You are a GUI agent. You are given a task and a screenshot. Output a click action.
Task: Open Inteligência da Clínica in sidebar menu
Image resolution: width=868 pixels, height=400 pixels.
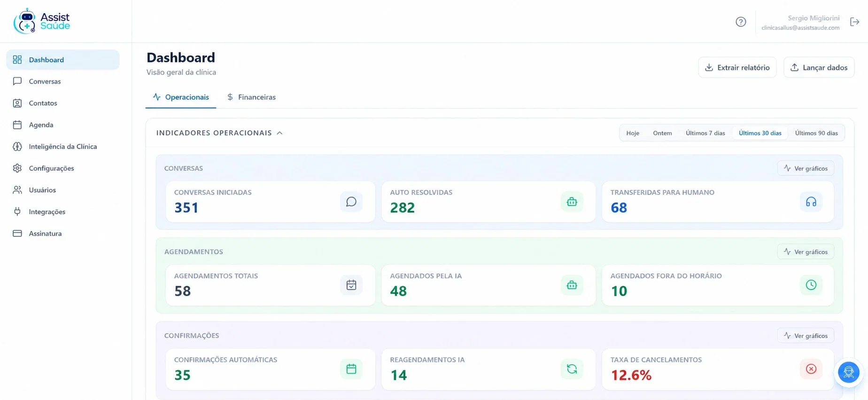click(63, 146)
